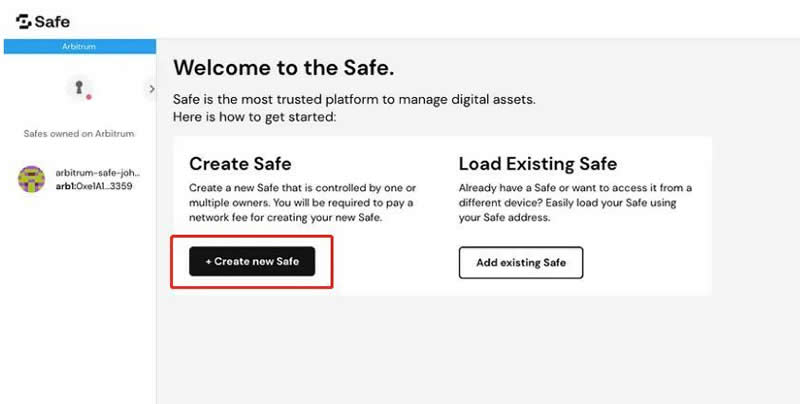800x404 pixels.
Task: Select the arbitrum-safe-joh... safe name
Action: pos(97,173)
